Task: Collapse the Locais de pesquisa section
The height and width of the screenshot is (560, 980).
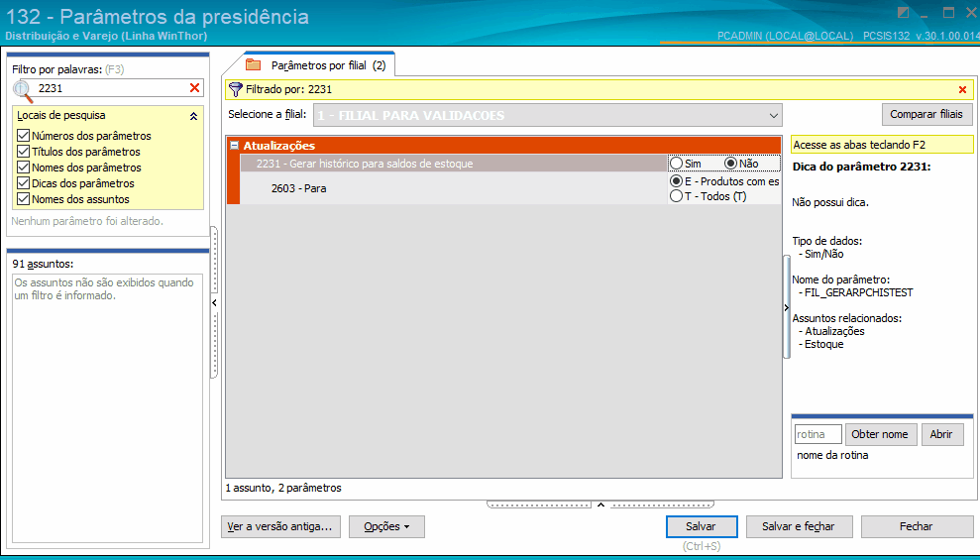Action: pos(194,116)
